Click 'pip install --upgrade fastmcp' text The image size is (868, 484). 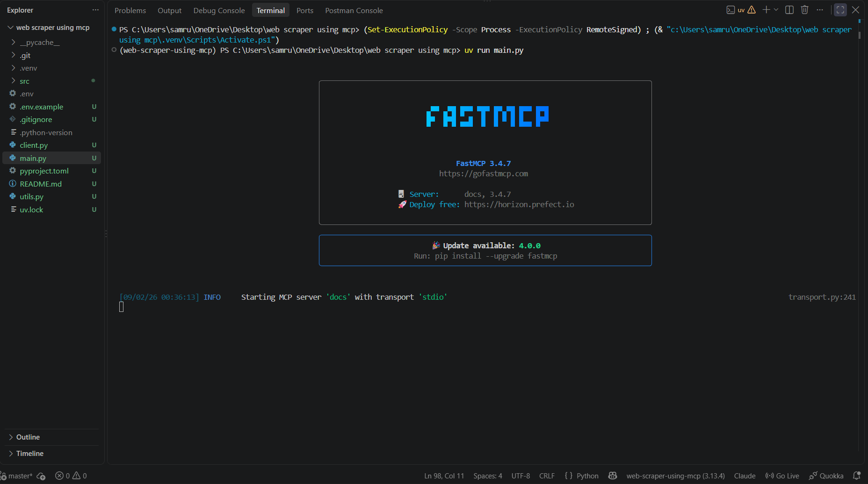pos(496,256)
